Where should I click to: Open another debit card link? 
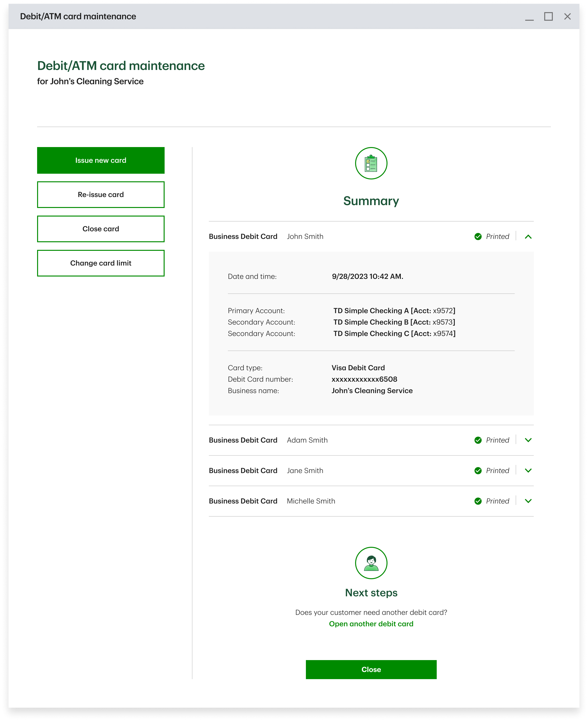(x=371, y=624)
